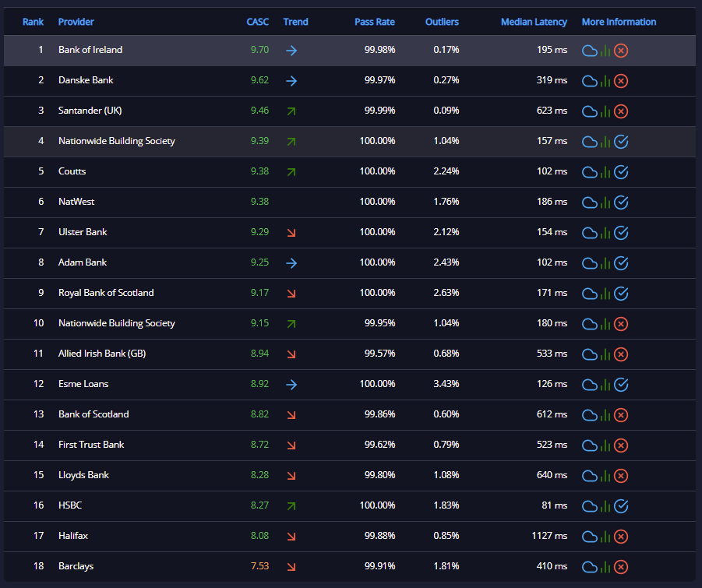View bar chart for Danske Bank
The image size is (702, 588).
[605, 81]
